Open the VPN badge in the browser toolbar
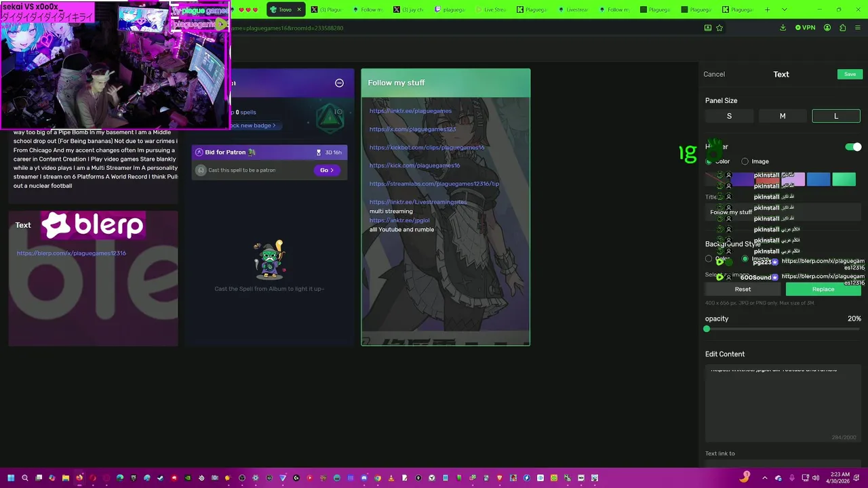Screen dimensions: 868x488 click(x=805, y=28)
